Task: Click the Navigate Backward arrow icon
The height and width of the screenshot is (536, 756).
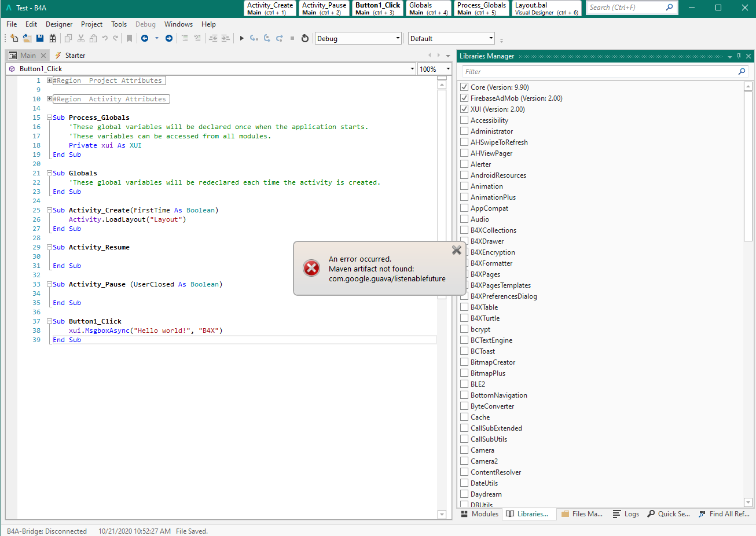Action: tap(145, 38)
